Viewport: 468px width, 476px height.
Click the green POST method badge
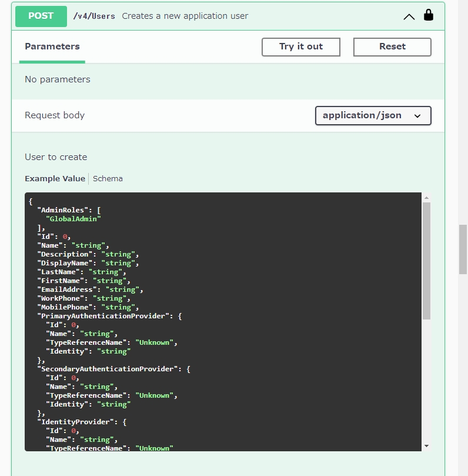click(x=41, y=16)
